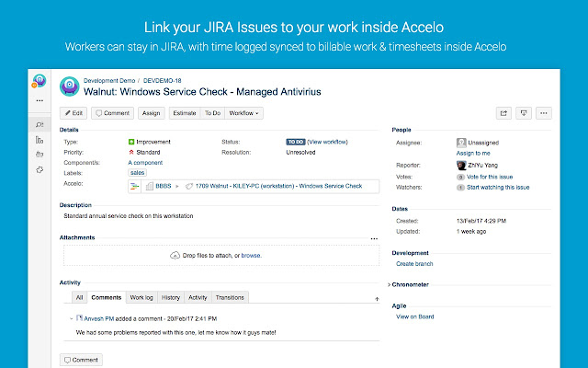Click the description text Standard annual service check
This screenshot has height=368, width=588.
(x=129, y=216)
